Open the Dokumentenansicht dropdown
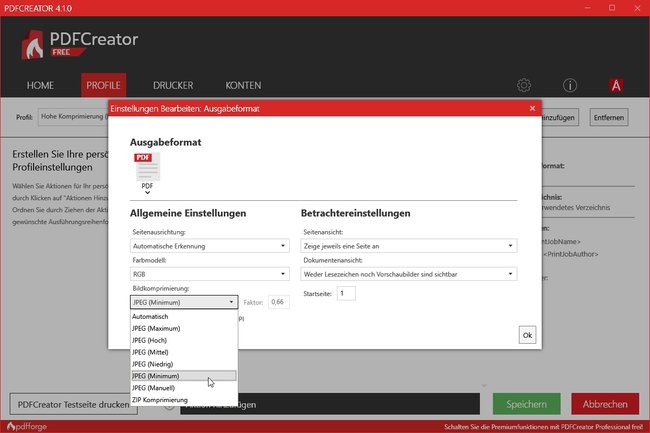Screen dimensions: 650x433 click(409, 274)
